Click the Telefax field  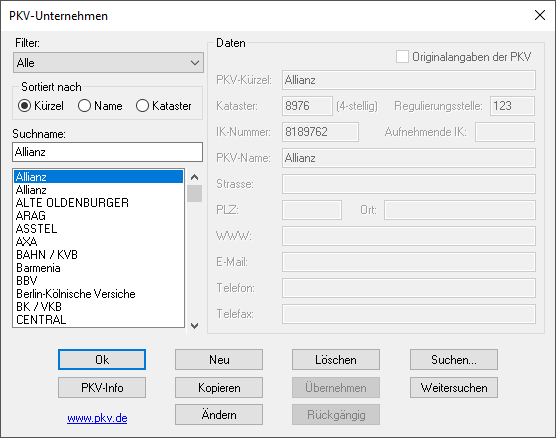[409, 314]
